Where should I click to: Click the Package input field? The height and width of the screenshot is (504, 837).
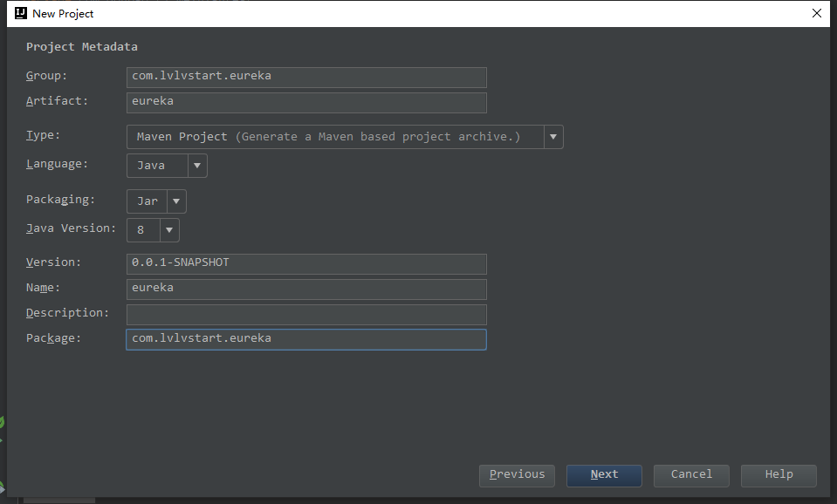[x=305, y=339]
